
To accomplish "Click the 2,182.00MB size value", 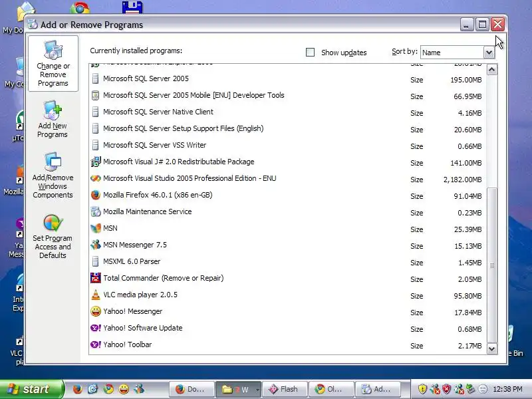I will point(462,180).
